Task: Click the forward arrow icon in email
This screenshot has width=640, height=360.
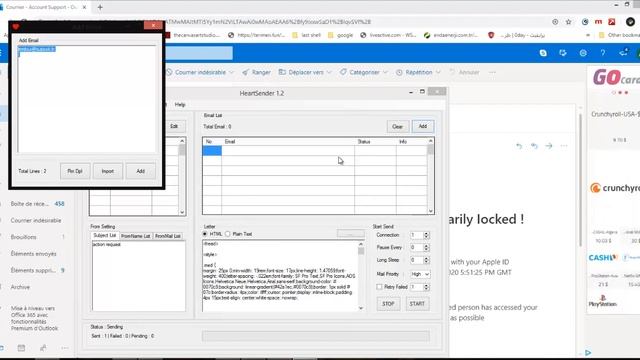Action: pos(549,146)
